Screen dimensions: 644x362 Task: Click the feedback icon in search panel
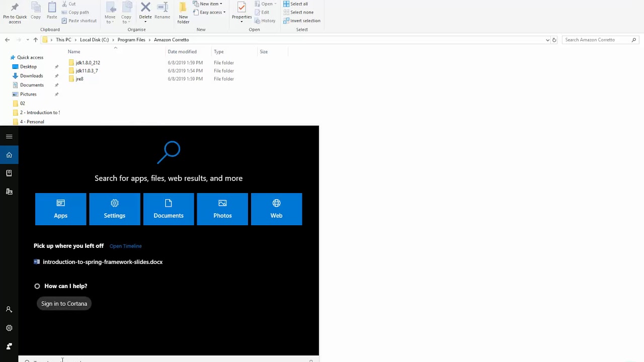9,346
